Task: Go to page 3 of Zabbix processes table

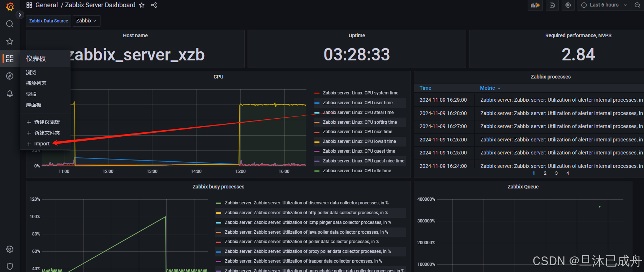Action: pos(556,173)
